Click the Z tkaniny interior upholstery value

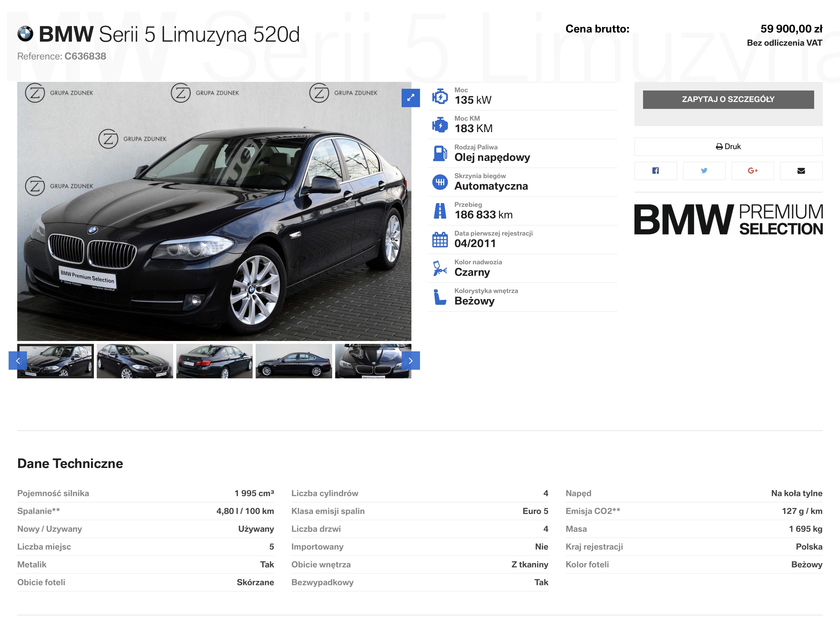coord(530,565)
